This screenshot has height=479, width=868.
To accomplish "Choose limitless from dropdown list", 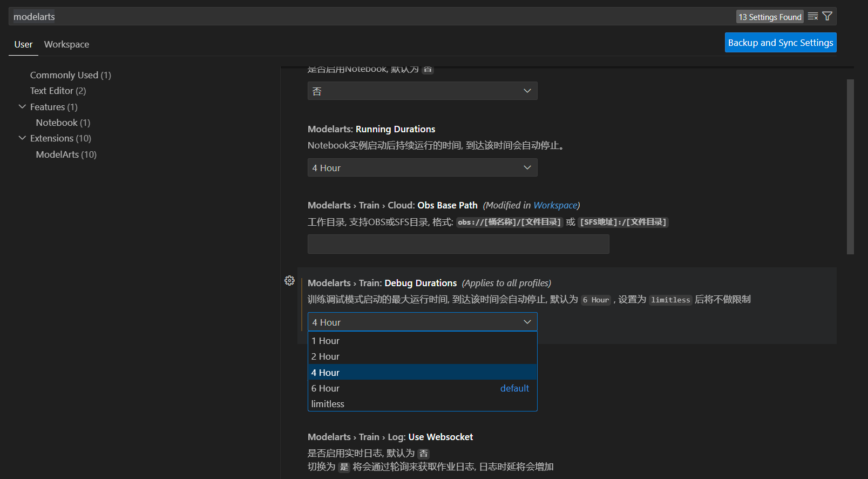I will click(423, 403).
